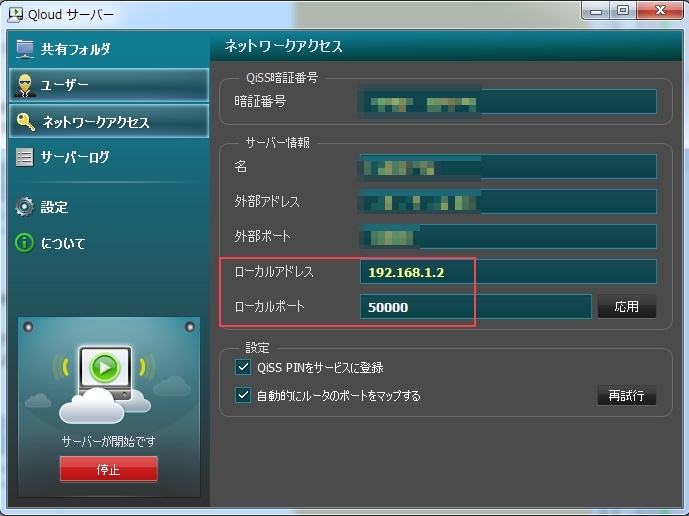Image resolution: width=689 pixels, height=516 pixels.
Task: Click the ユーザー agent avatar icon
Action: point(25,85)
